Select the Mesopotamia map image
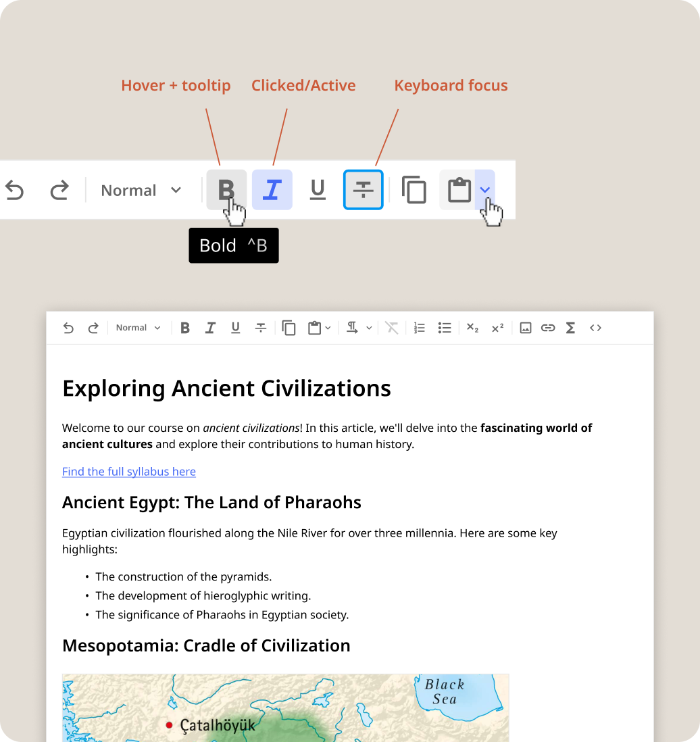The image size is (700, 742). [285, 708]
